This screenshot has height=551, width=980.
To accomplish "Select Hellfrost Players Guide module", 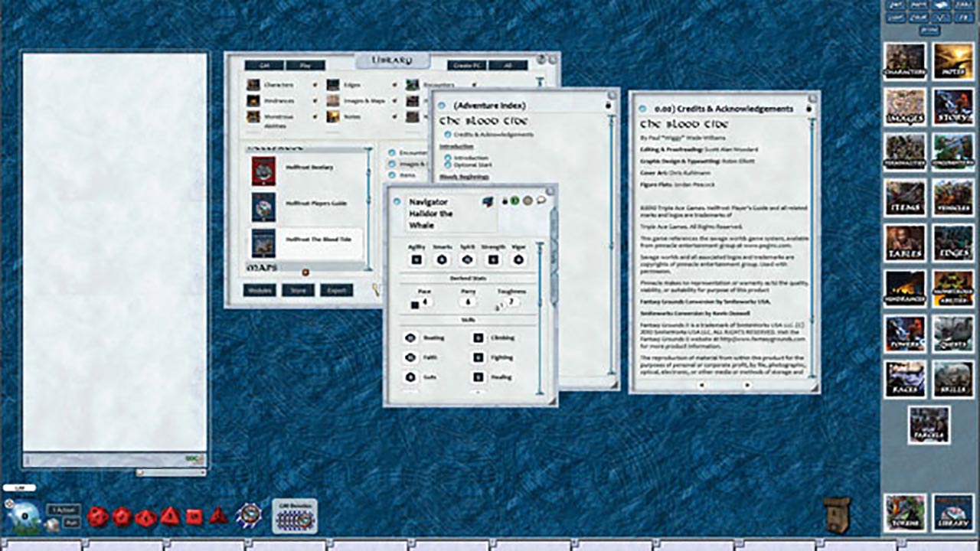I will (315, 204).
